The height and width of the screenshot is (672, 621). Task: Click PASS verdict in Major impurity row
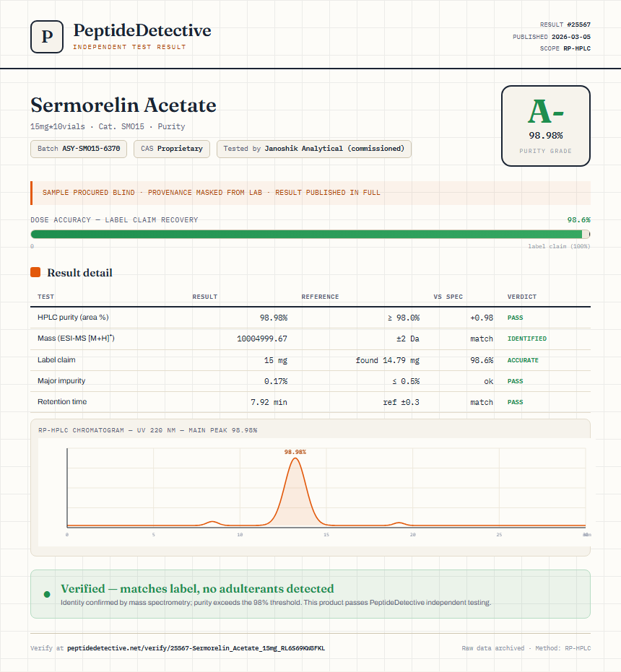point(515,381)
